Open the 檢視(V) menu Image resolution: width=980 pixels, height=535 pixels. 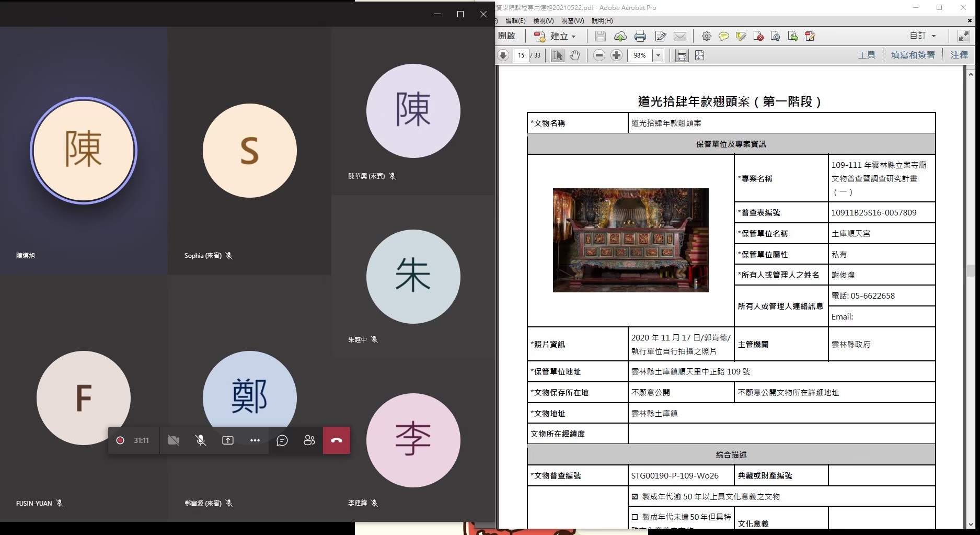point(543,21)
